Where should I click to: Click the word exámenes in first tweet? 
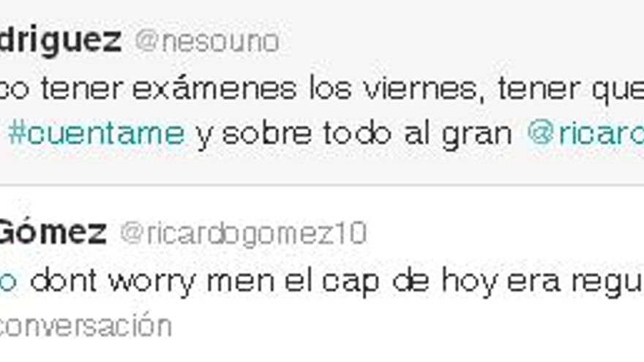pyautogui.click(x=214, y=88)
